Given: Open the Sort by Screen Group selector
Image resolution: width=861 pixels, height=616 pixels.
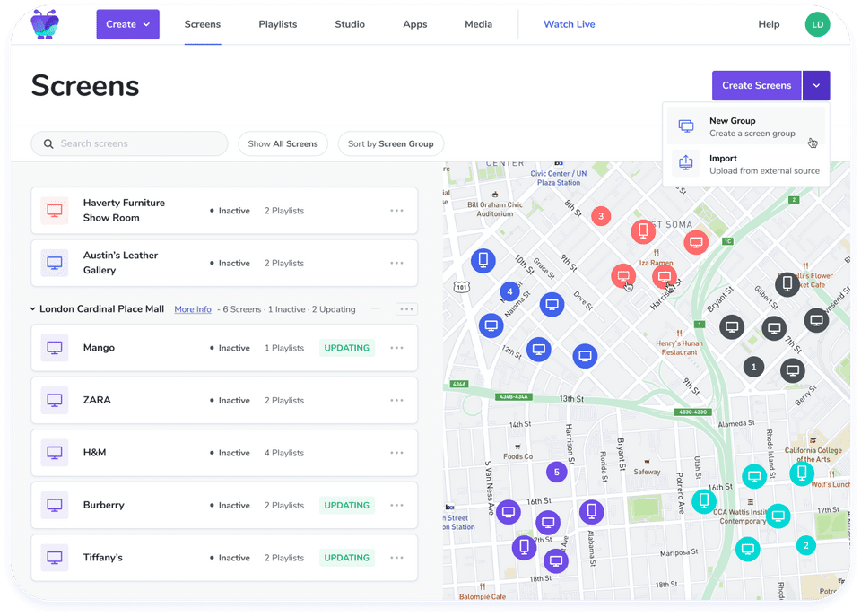Looking at the screenshot, I should tap(390, 143).
